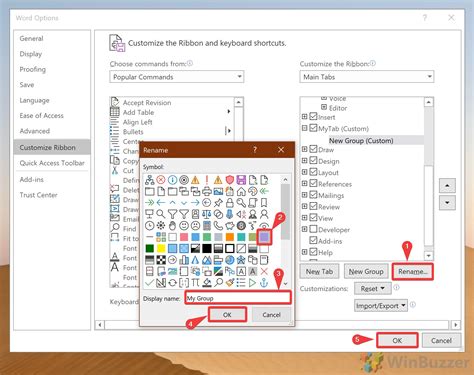Choose the piggy bank symbol
The width and height of the screenshot is (474, 375).
pos(230,226)
